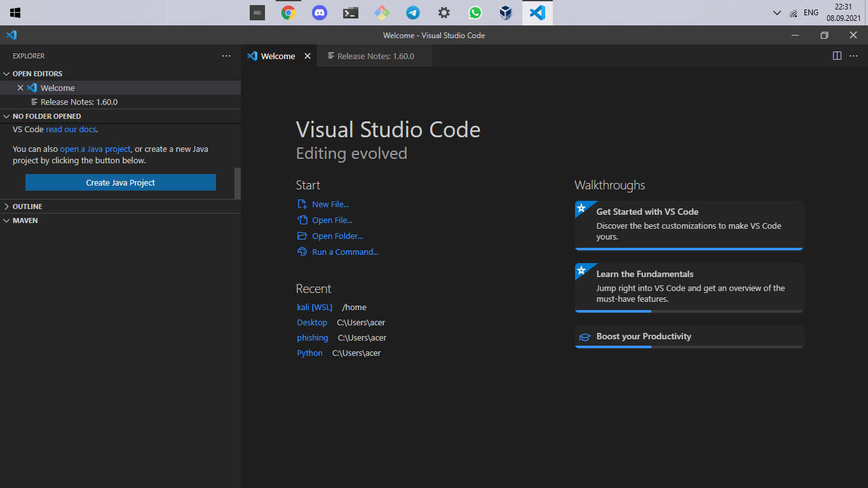Image resolution: width=868 pixels, height=488 pixels.
Task: Switch to the Welcome editor tab
Action: (280, 56)
